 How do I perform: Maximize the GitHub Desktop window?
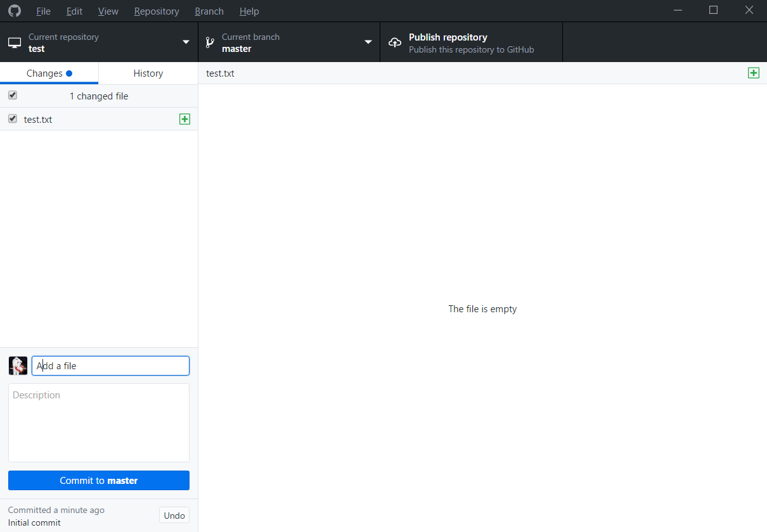pyautogui.click(x=714, y=10)
